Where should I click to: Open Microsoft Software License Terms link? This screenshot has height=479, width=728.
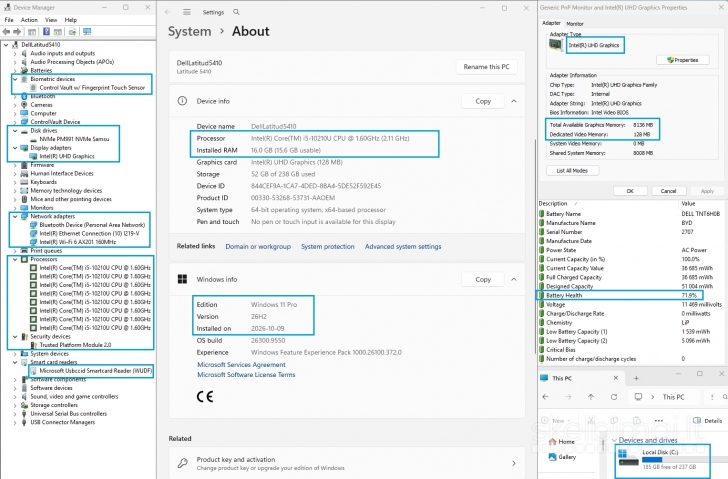pyautogui.click(x=246, y=375)
